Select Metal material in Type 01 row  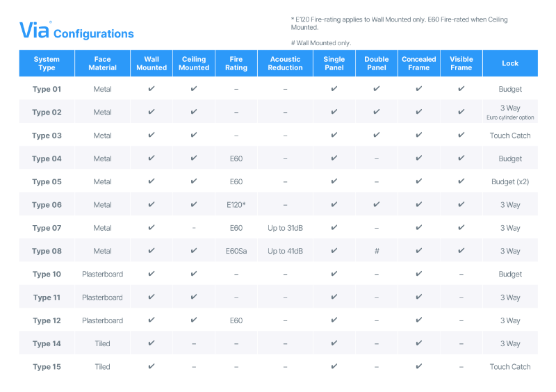point(102,89)
